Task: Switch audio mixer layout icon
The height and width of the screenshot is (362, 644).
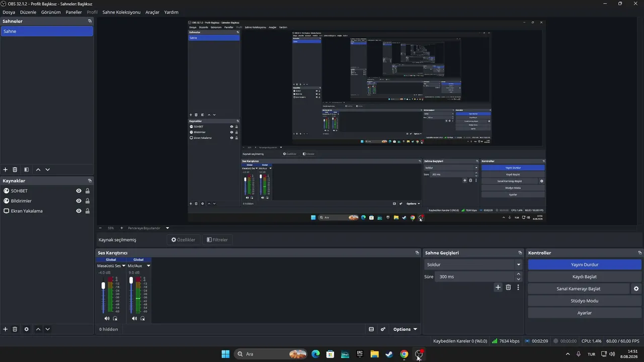Action: click(371, 329)
